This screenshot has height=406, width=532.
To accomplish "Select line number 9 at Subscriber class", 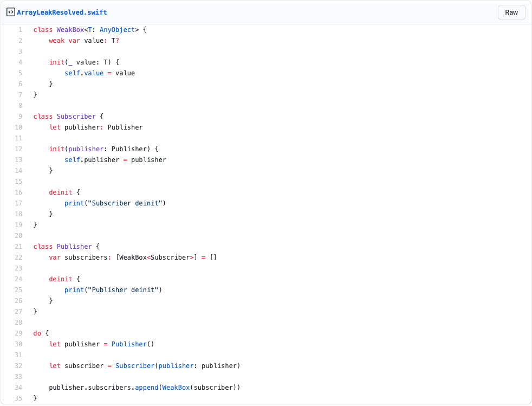I will pyautogui.click(x=20, y=117).
